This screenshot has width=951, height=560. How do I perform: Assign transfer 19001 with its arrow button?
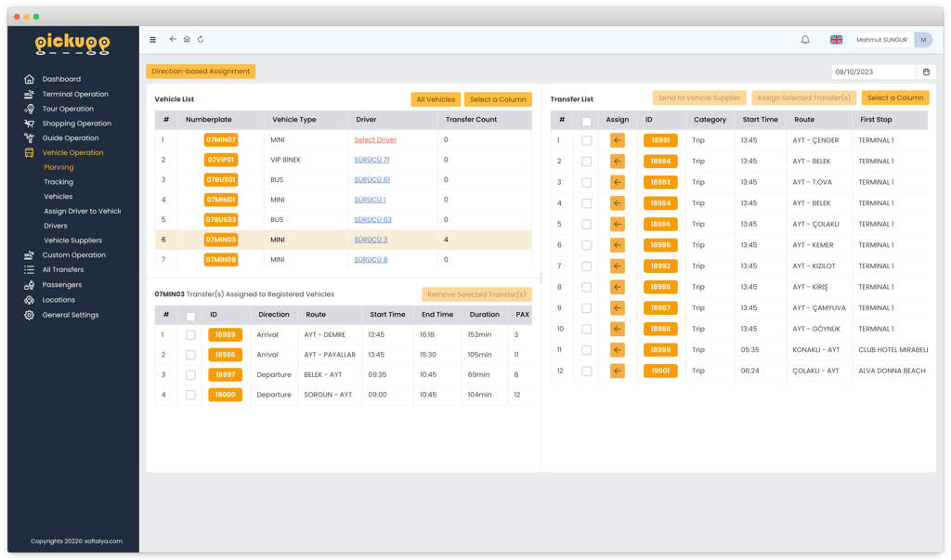point(618,371)
